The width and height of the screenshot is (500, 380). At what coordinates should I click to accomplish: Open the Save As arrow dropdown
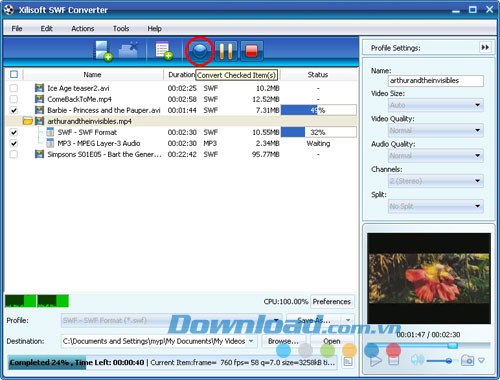[348, 320]
